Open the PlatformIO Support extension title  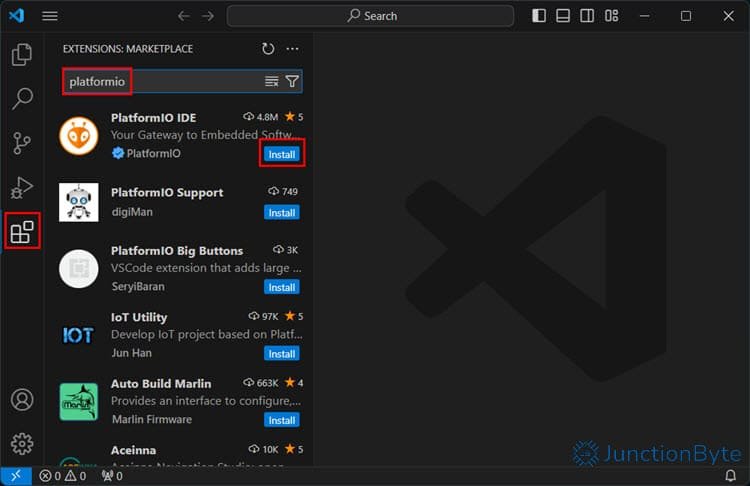pyautogui.click(x=167, y=192)
